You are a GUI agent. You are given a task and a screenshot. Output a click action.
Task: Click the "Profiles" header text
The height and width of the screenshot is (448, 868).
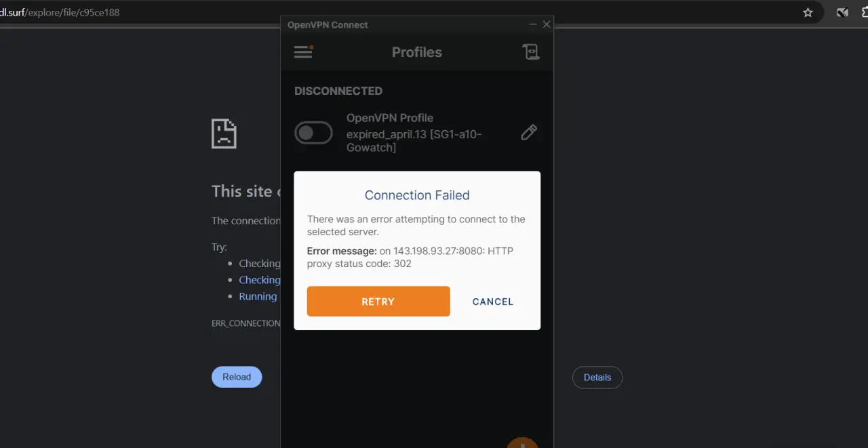pos(417,52)
